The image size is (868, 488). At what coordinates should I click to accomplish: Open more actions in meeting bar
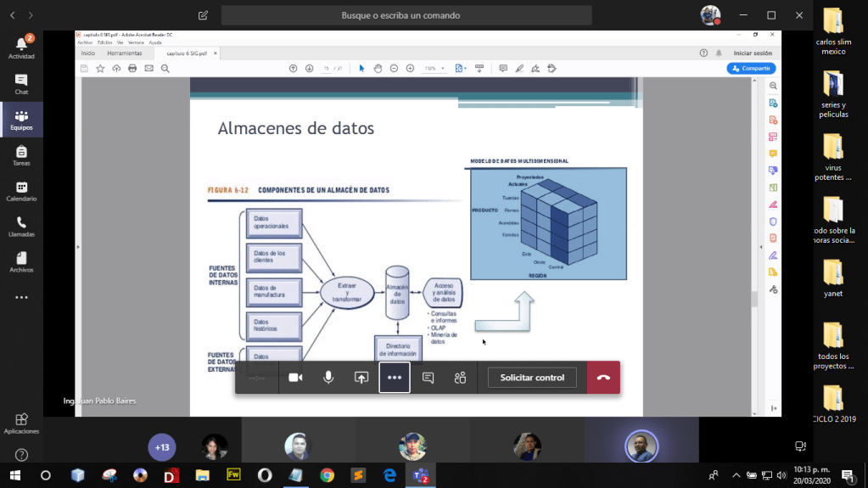(x=395, y=378)
